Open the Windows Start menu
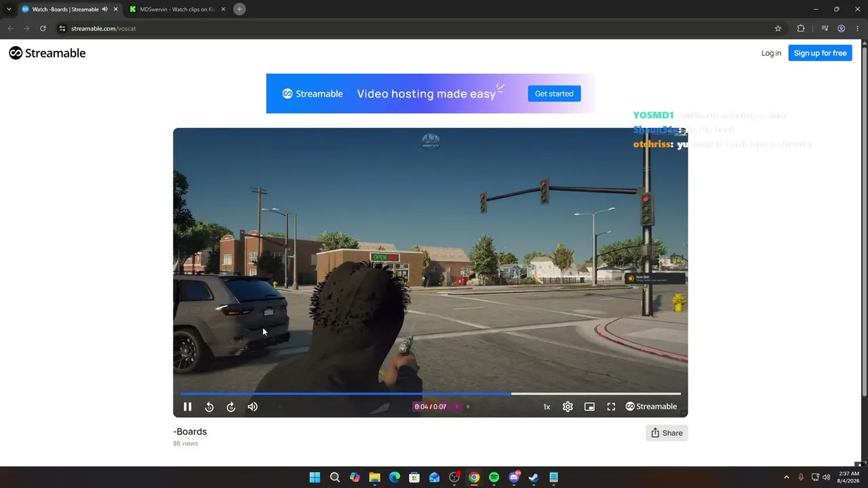This screenshot has width=868, height=488. click(x=315, y=477)
